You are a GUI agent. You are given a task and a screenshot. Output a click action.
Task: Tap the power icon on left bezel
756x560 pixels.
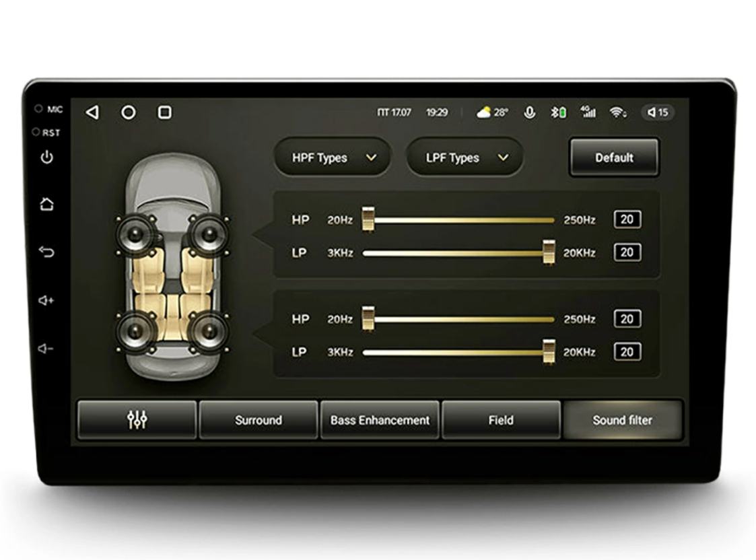(x=46, y=157)
